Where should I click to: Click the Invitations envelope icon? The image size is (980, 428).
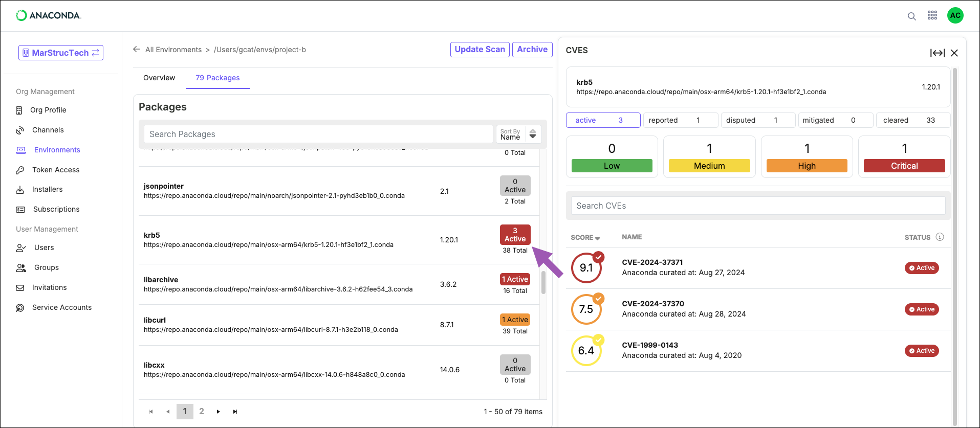pyautogui.click(x=20, y=288)
